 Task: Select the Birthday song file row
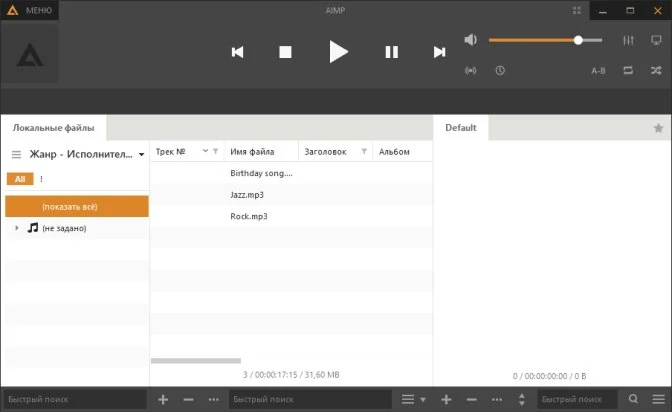[x=291, y=173]
